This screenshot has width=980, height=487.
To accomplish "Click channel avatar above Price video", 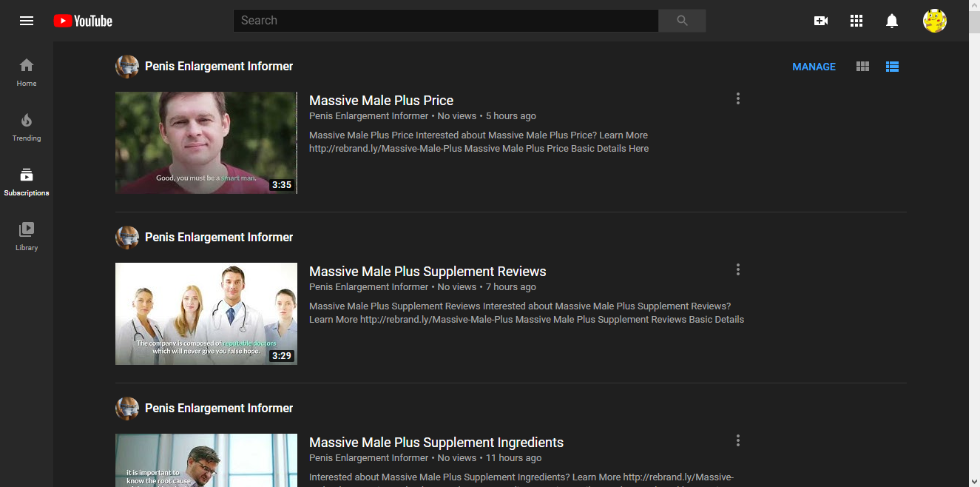I will 127,67.
